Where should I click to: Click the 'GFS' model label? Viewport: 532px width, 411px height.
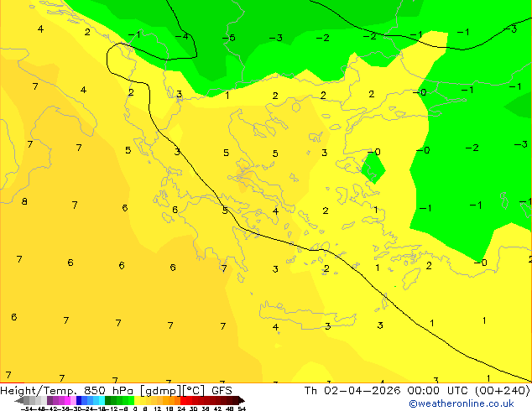[222, 391]
